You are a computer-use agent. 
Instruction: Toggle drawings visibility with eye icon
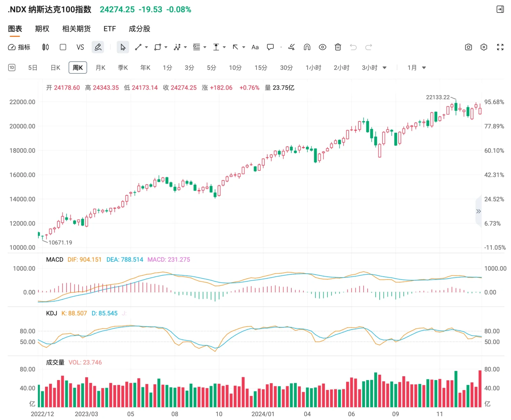pos(323,47)
